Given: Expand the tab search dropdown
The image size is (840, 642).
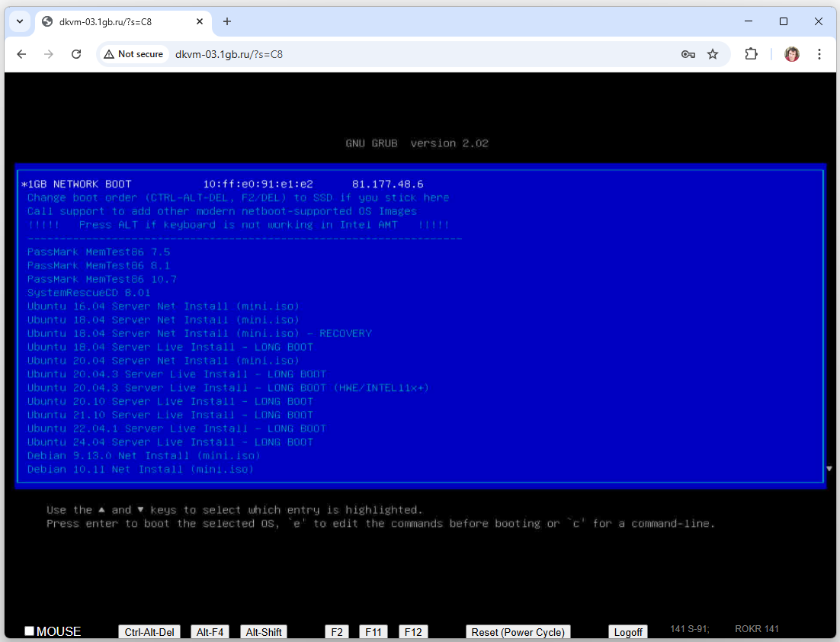Looking at the screenshot, I should 20,21.
